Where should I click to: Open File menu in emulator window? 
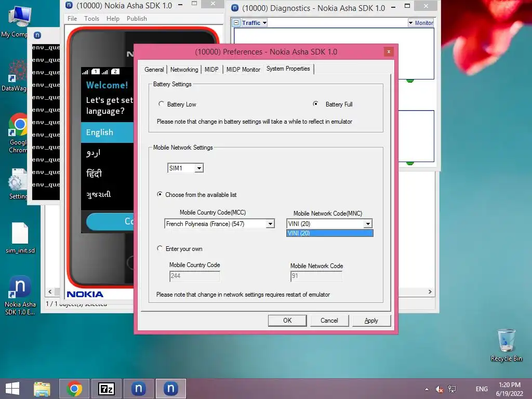pos(72,19)
